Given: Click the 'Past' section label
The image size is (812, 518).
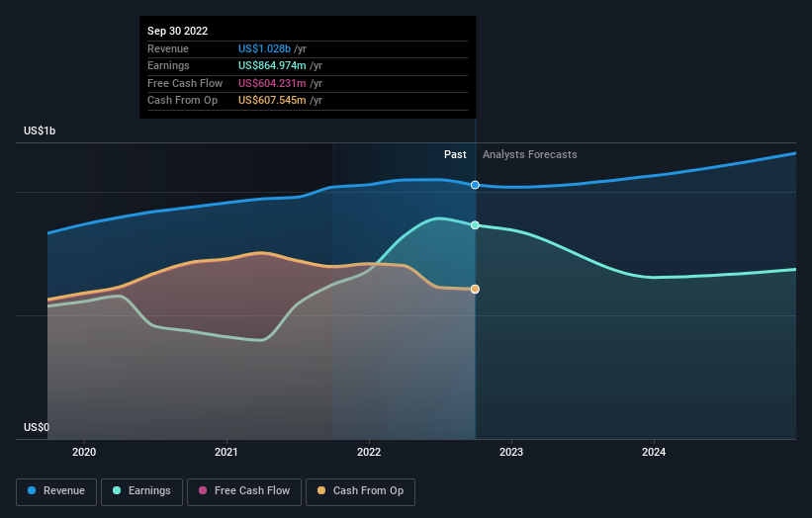Looking at the screenshot, I should 455,154.
